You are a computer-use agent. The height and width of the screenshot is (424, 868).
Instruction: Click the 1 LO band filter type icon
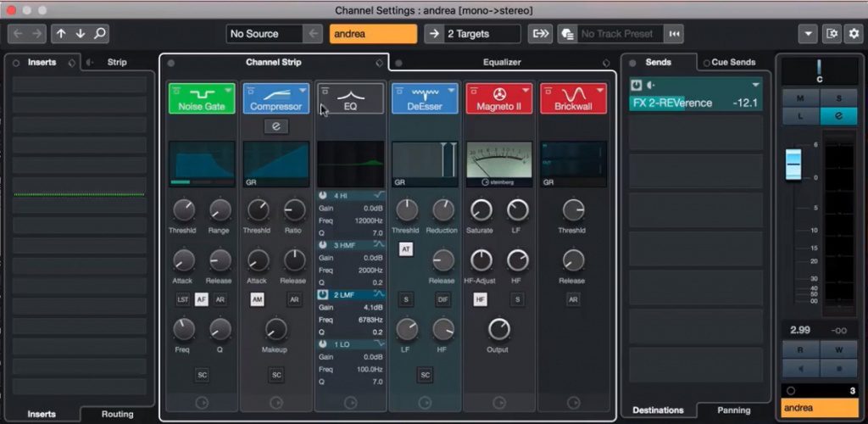click(379, 343)
